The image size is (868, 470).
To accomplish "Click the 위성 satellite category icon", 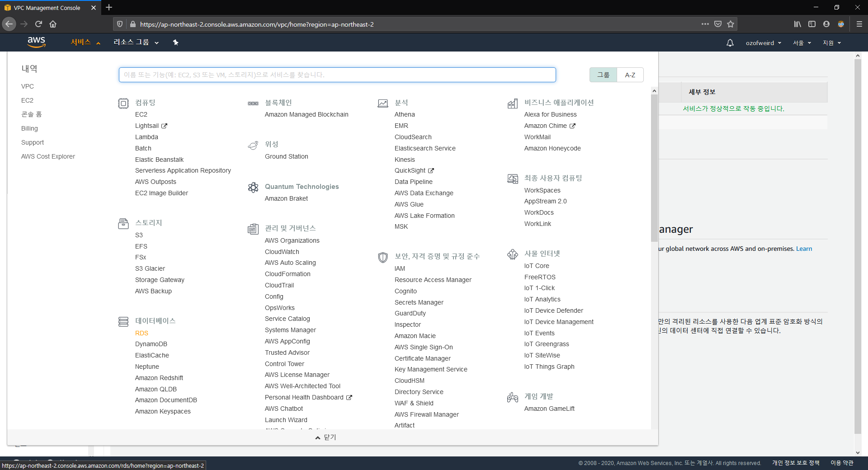I will click(253, 145).
